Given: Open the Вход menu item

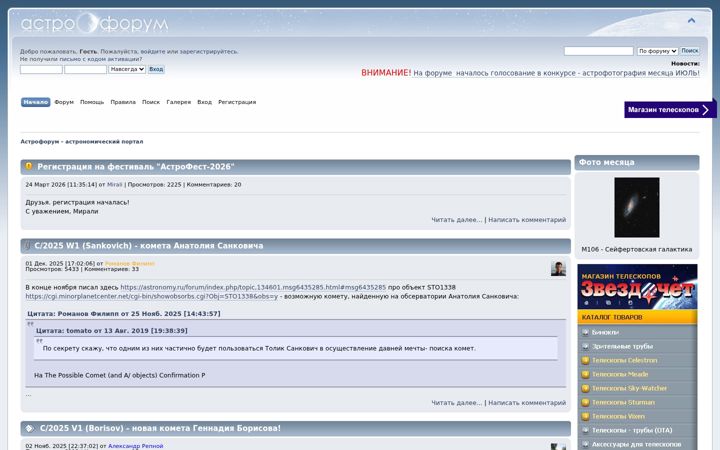Looking at the screenshot, I should click(204, 102).
